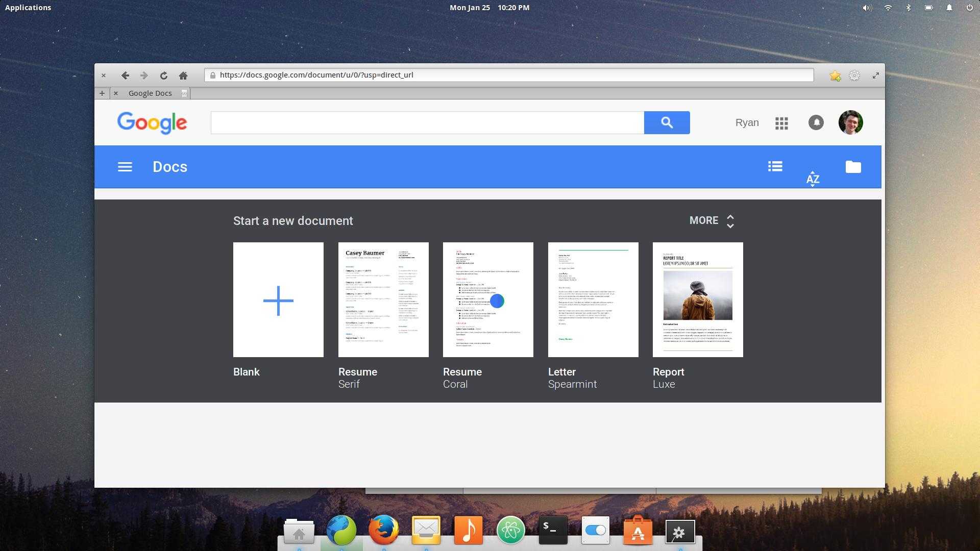Go to the browser home page
The width and height of the screenshot is (980, 551).
coord(183,76)
